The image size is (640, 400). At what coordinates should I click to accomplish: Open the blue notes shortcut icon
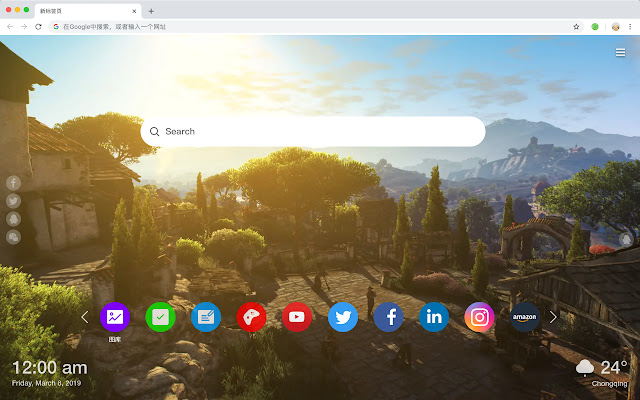pos(206,317)
